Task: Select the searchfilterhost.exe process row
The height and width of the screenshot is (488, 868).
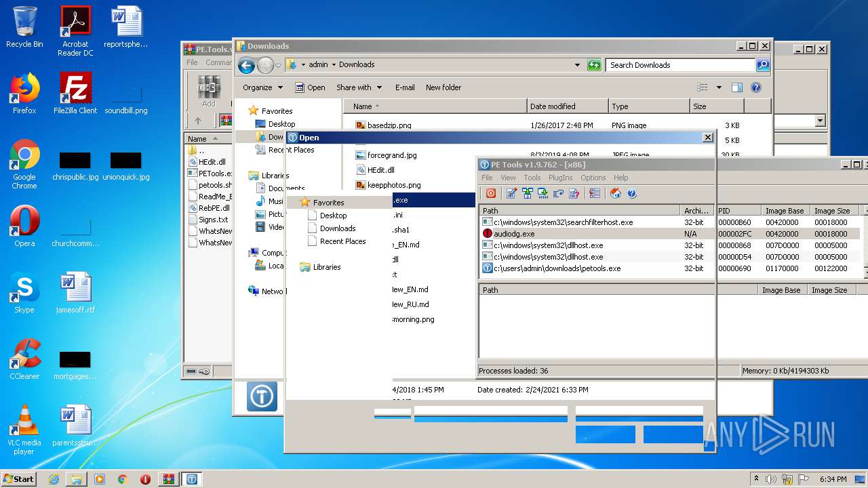Action: click(x=670, y=222)
